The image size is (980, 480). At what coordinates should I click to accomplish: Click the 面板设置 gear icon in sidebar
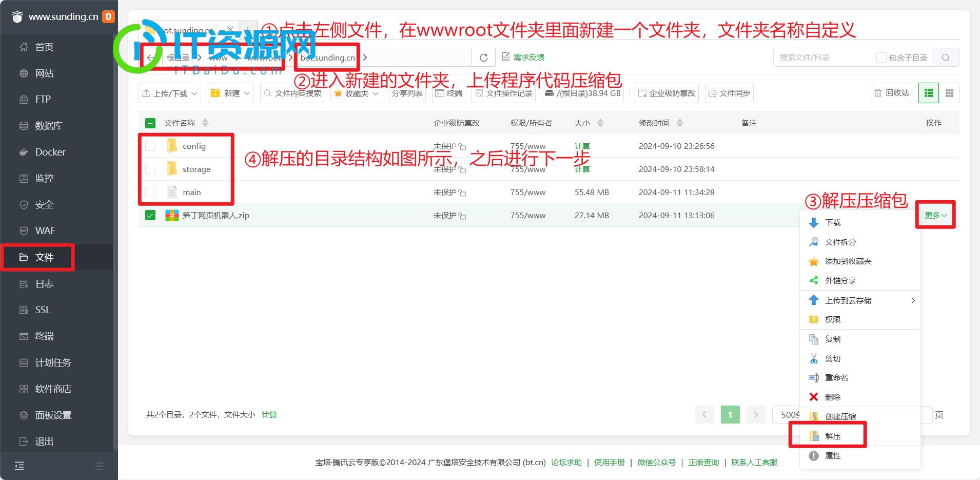click(24, 415)
